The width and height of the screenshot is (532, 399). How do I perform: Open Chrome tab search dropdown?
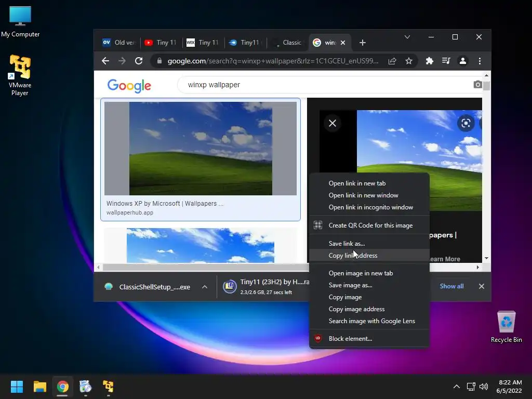[407, 37]
